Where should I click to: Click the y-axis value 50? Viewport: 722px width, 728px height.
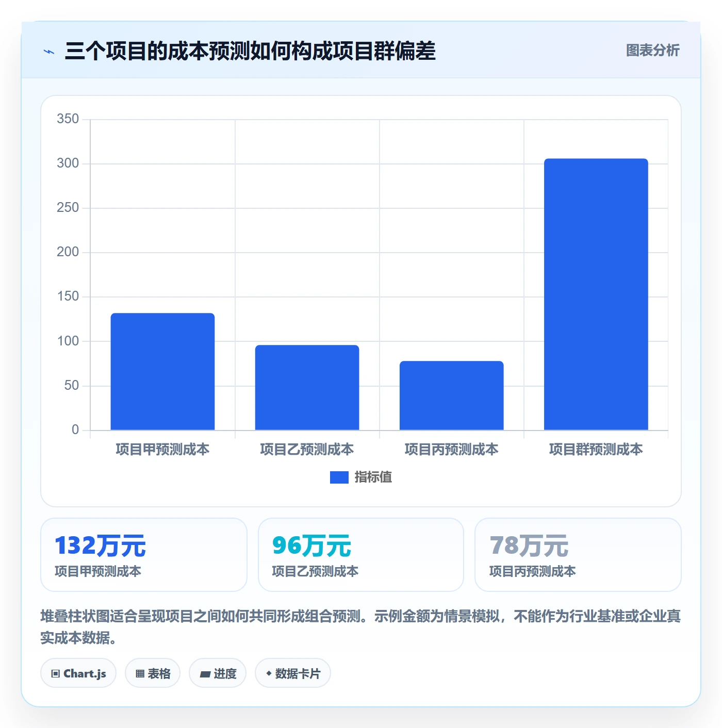point(72,386)
